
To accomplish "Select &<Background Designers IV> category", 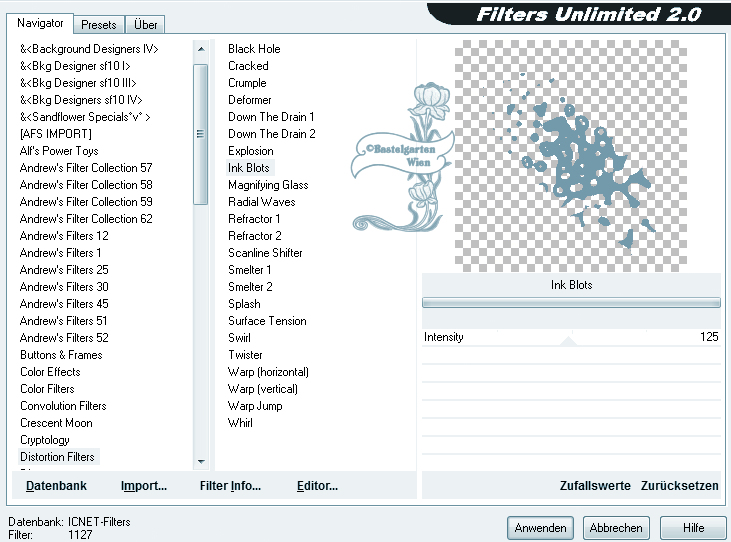I will tap(89, 49).
